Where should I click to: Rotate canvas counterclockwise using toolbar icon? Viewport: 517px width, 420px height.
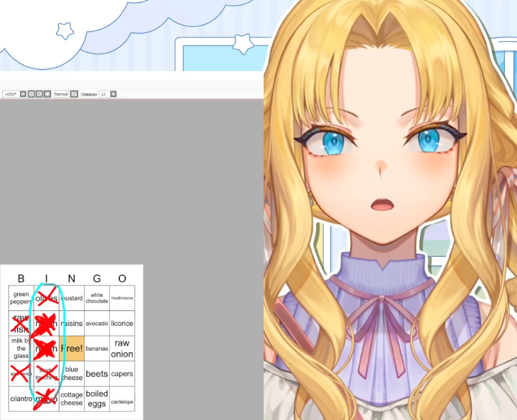click(x=31, y=94)
